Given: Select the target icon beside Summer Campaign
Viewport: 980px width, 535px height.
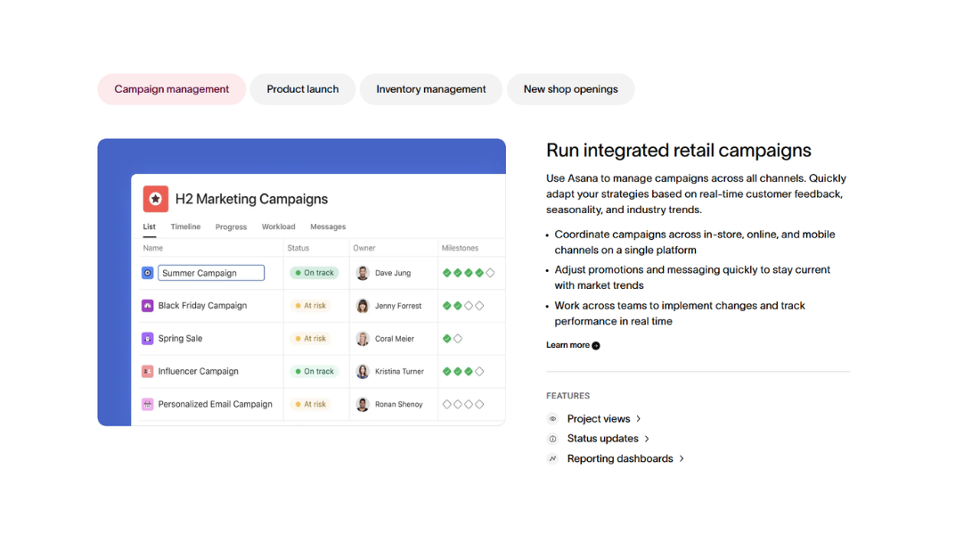Looking at the screenshot, I should coord(147,273).
